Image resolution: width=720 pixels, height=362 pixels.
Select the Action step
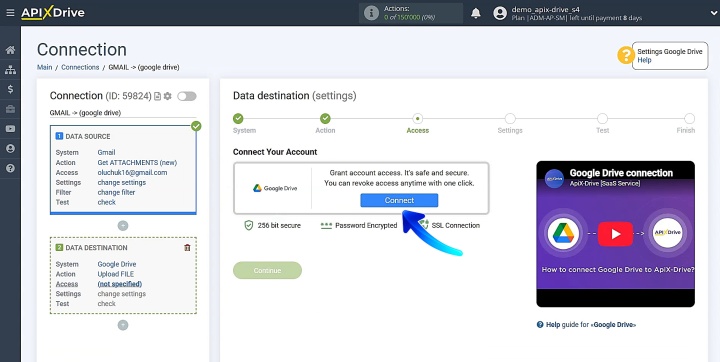[x=325, y=119]
